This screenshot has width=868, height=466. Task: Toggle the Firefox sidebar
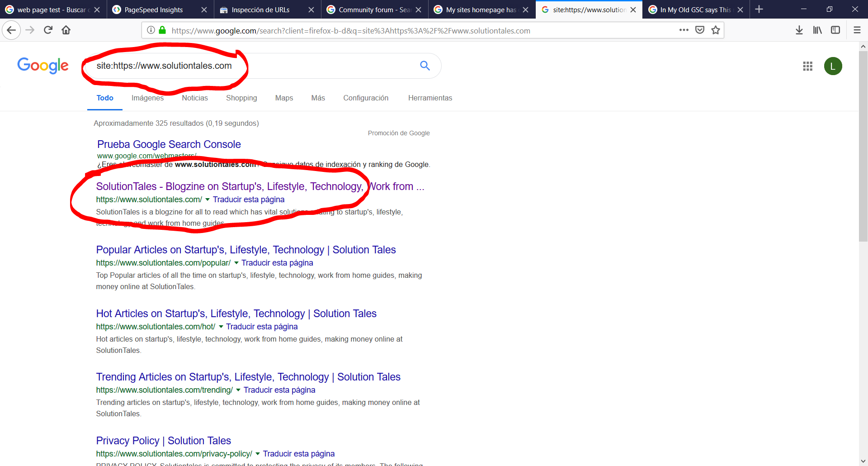point(835,30)
